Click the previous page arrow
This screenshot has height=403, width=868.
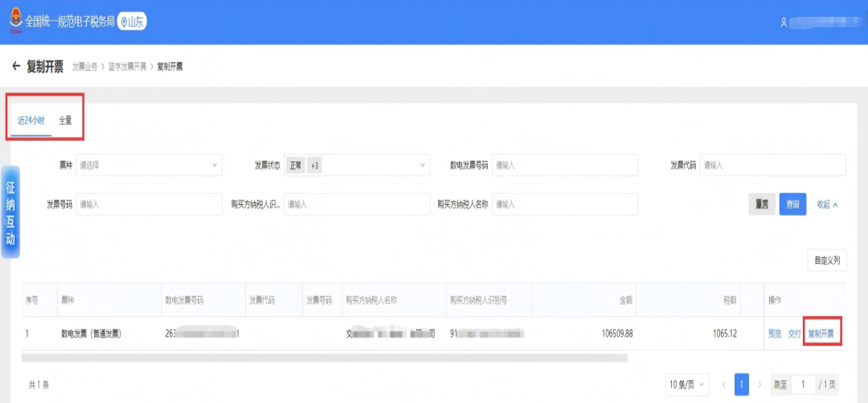[723, 384]
